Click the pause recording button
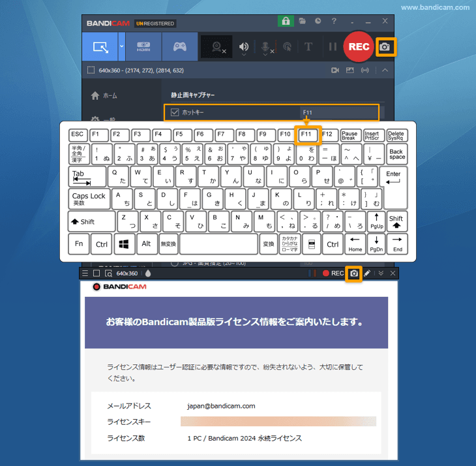Screen dimensions: 476x466 click(333, 47)
